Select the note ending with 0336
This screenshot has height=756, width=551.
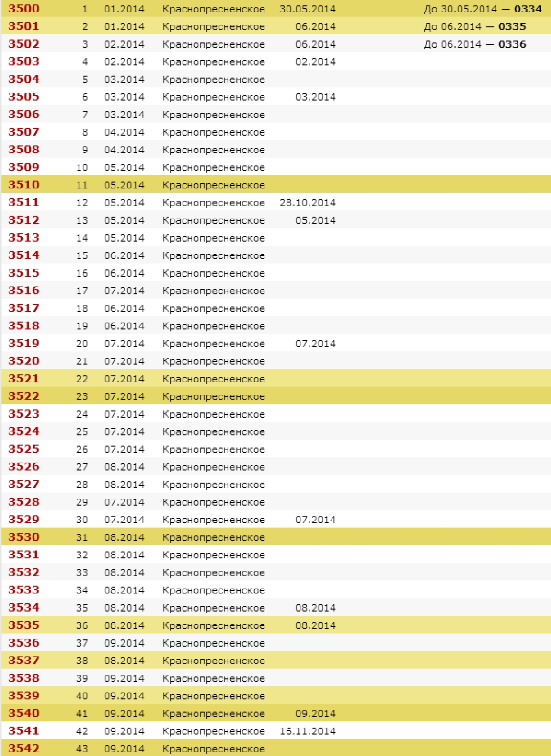coord(475,44)
